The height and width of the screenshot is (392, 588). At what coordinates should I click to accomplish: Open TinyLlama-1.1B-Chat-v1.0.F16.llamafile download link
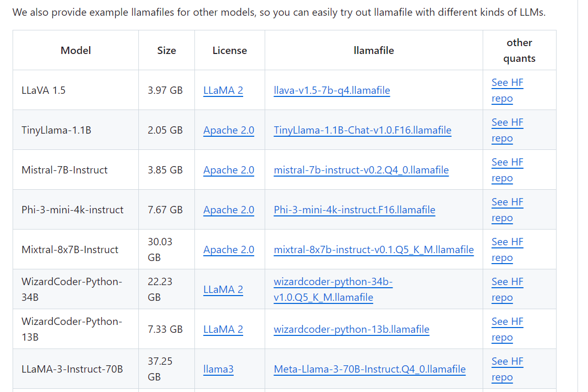point(362,130)
